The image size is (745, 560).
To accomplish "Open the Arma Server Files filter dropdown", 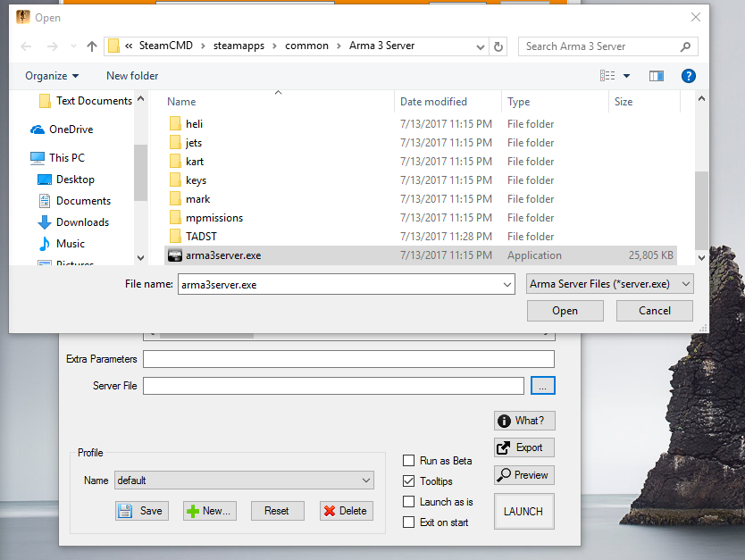I will tap(609, 284).
